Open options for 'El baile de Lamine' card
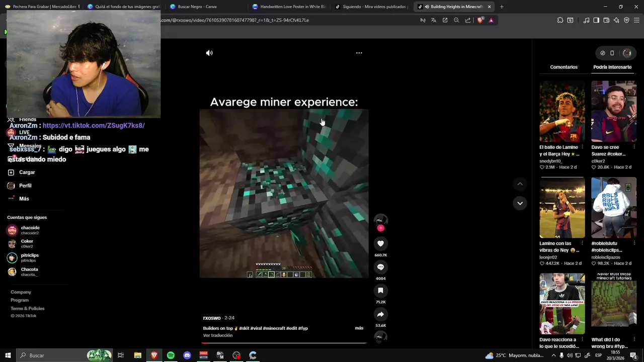 click(582, 147)
